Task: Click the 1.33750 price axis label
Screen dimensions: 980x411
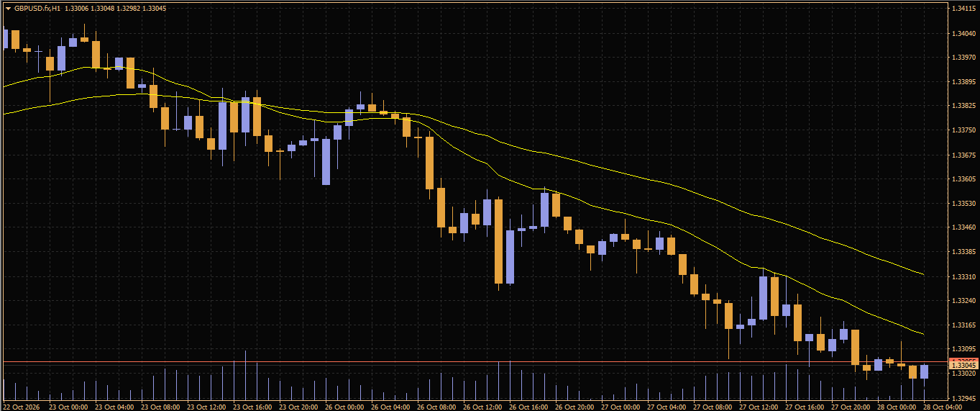Action: click(963, 130)
